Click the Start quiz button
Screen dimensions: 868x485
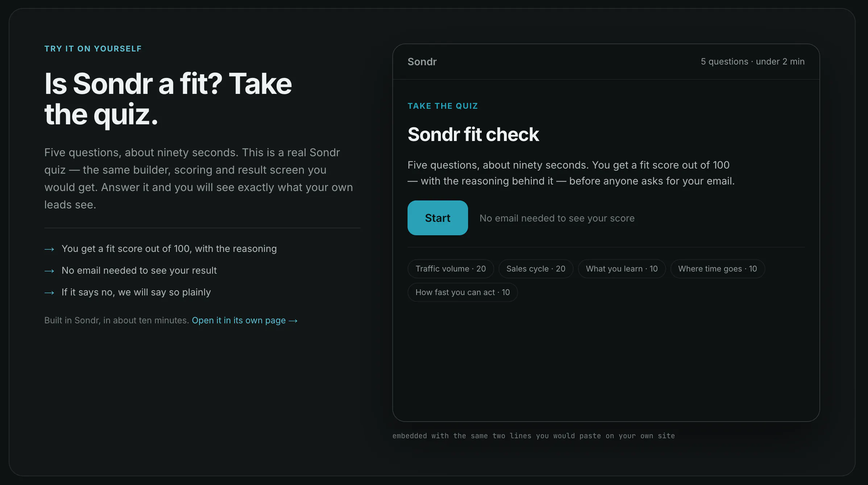(438, 218)
